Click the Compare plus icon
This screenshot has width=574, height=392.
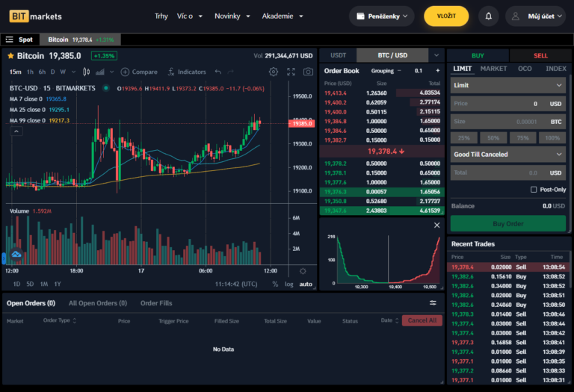tap(125, 72)
